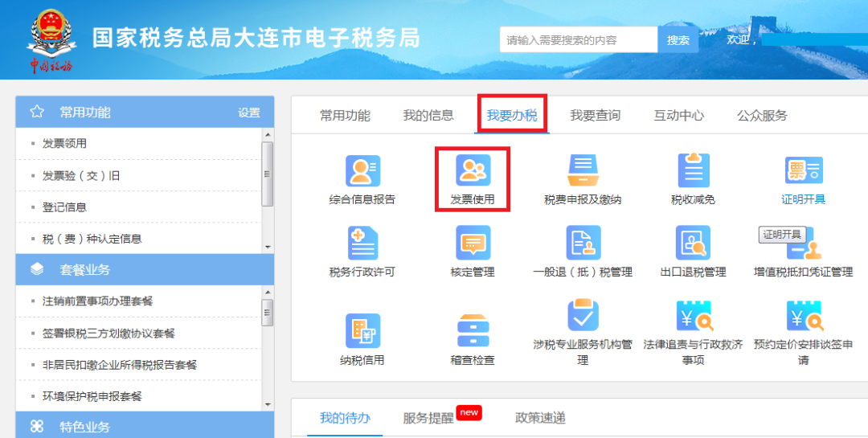Open 纳税信用 icon

pos(362,330)
